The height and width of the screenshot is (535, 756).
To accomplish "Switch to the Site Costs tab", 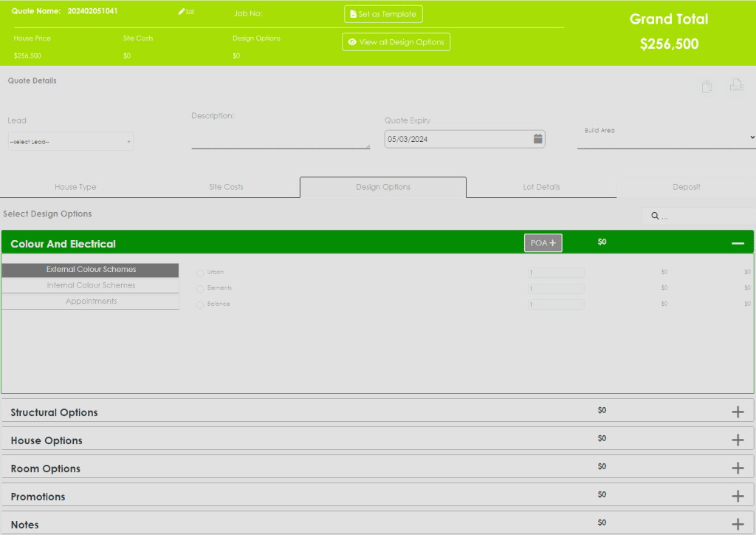I will pyautogui.click(x=226, y=187).
